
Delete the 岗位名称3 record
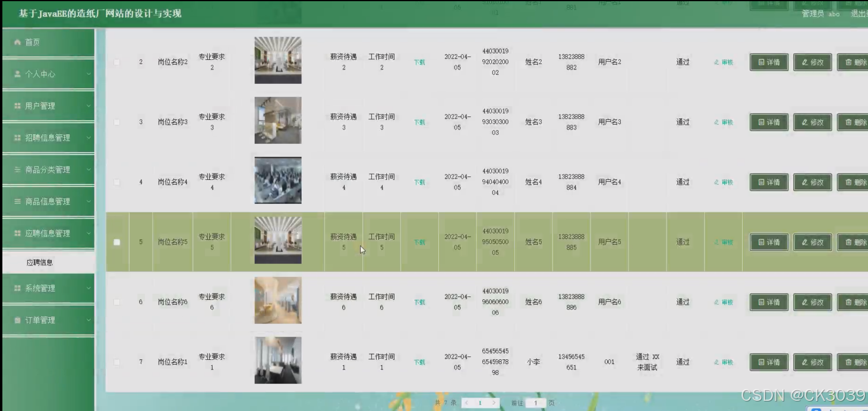(x=853, y=122)
